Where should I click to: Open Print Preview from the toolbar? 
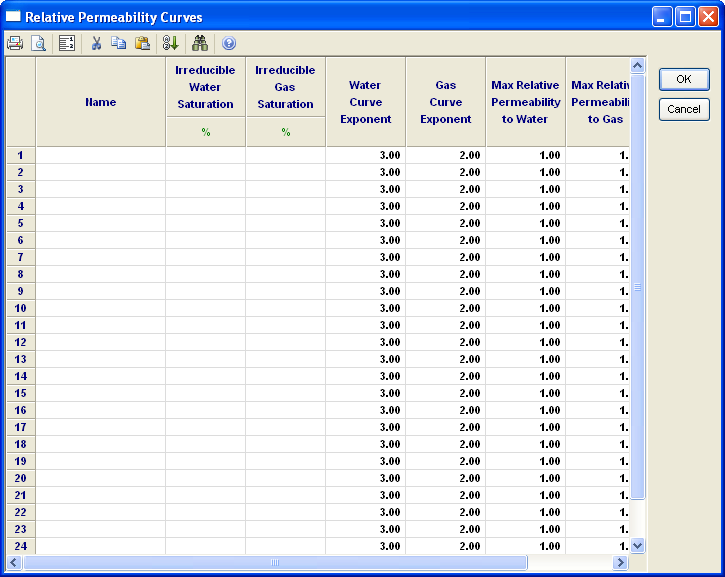[38, 43]
